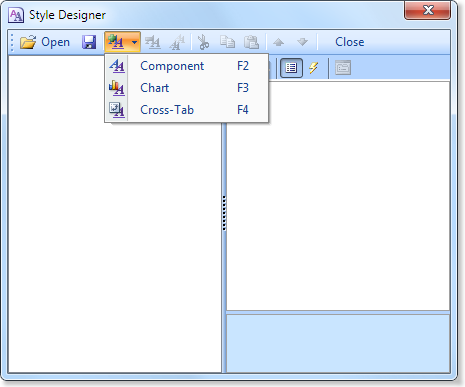Click the Cut scissors icon
The image size is (465, 387).
tap(203, 42)
